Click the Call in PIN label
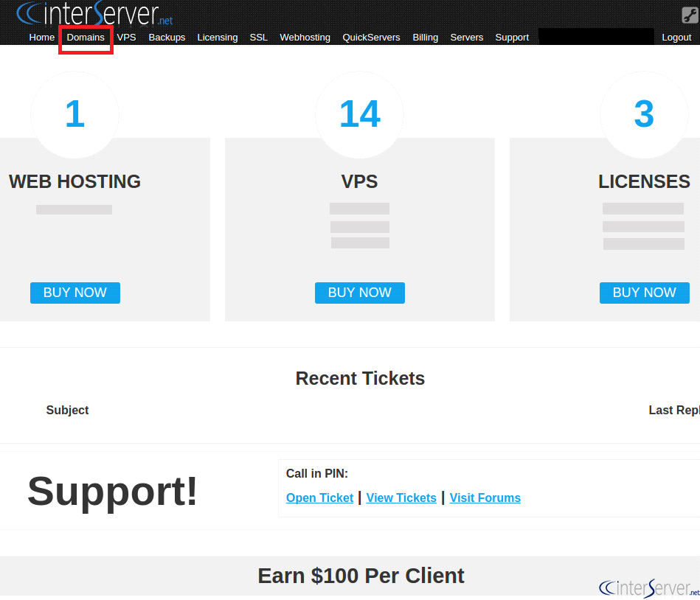 pyautogui.click(x=317, y=473)
